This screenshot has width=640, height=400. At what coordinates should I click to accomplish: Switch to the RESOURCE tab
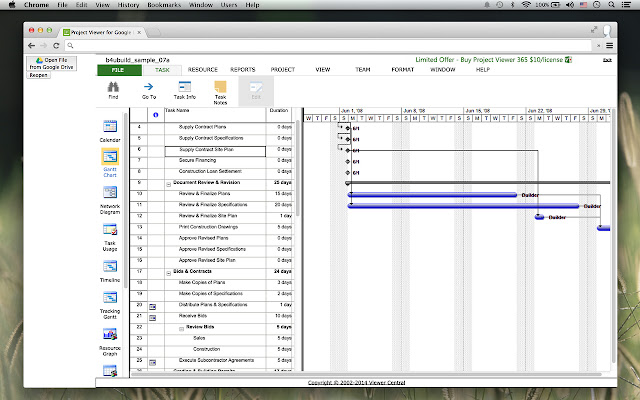coord(202,70)
